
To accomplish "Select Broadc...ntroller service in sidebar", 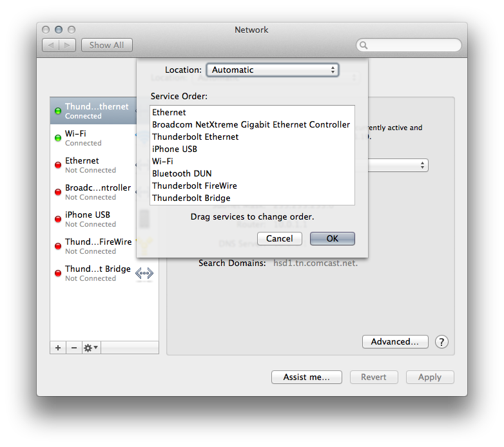I will pos(93,192).
